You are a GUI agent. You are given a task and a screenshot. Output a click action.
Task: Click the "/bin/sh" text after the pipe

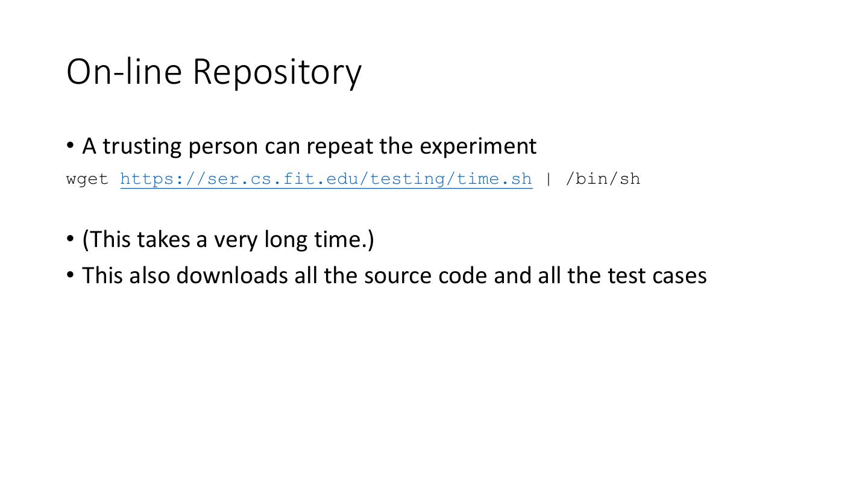(602, 179)
